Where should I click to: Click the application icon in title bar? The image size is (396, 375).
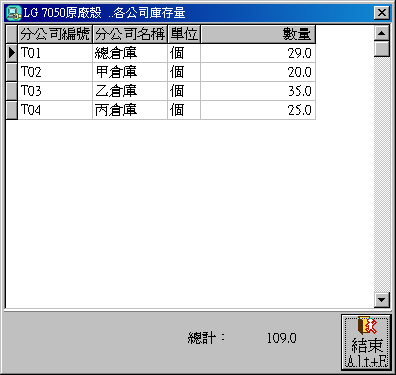pos(14,13)
